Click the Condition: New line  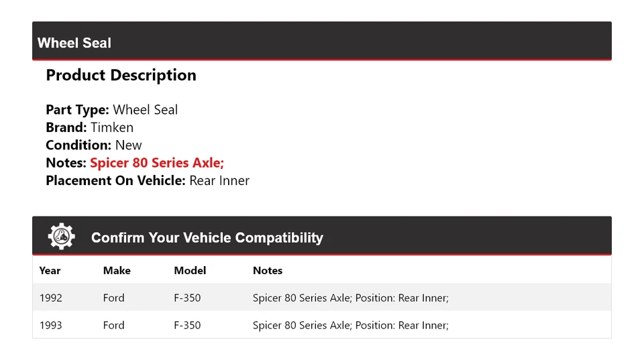[94, 145]
